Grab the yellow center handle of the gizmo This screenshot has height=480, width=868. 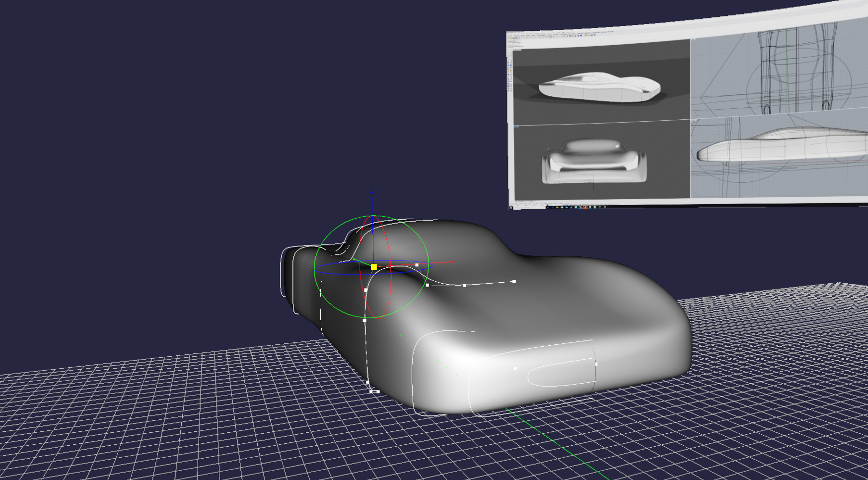374,267
